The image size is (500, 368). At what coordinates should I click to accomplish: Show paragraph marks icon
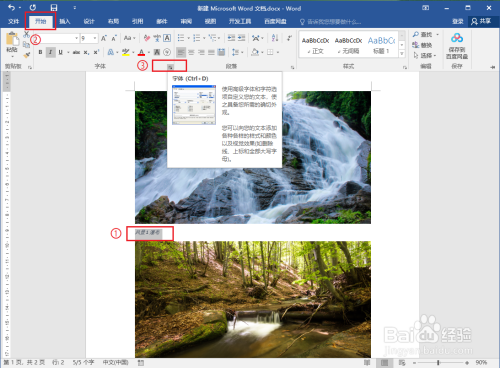tap(289, 38)
